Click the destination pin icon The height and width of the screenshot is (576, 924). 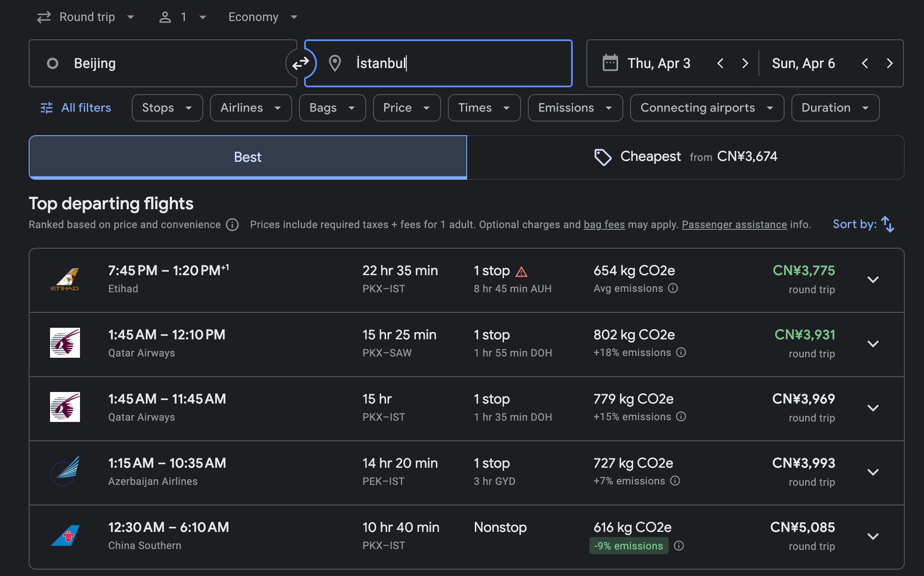click(335, 63)
